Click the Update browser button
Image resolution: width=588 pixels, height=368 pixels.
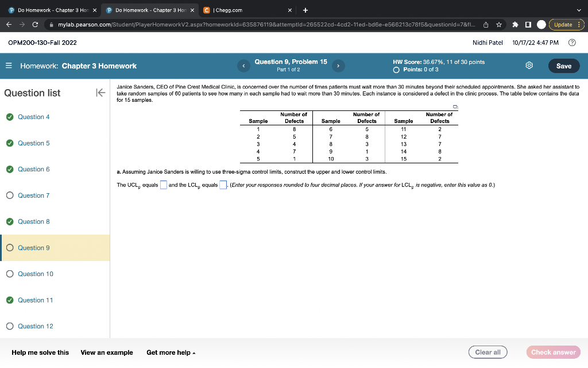pyautogui.click(x=566, y=24)
